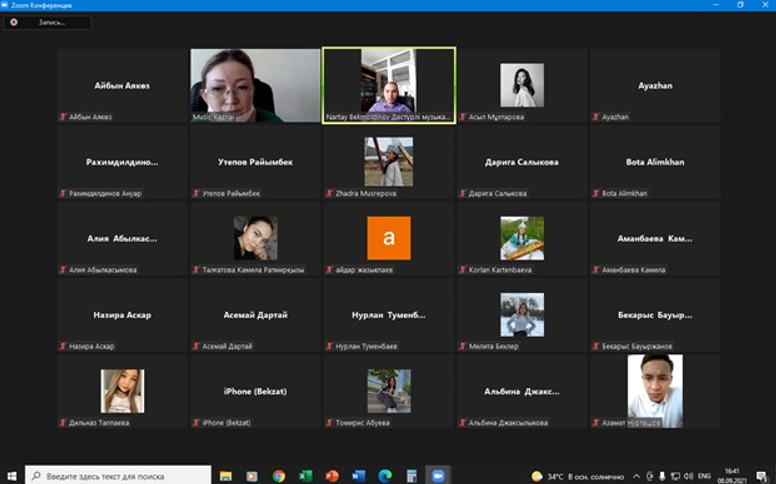
Task: Click the large iPhone (Bekzat) tile name
Action: [255, 391]
